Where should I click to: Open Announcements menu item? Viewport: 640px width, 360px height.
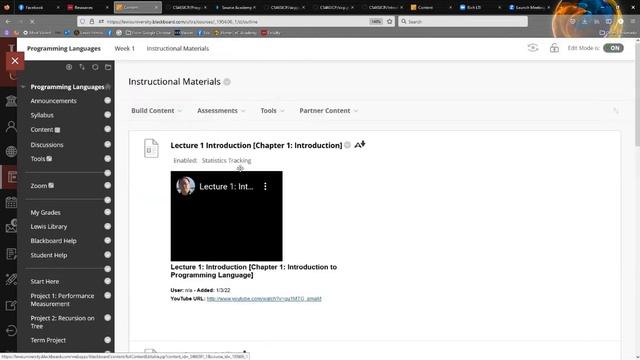point(53,101)
